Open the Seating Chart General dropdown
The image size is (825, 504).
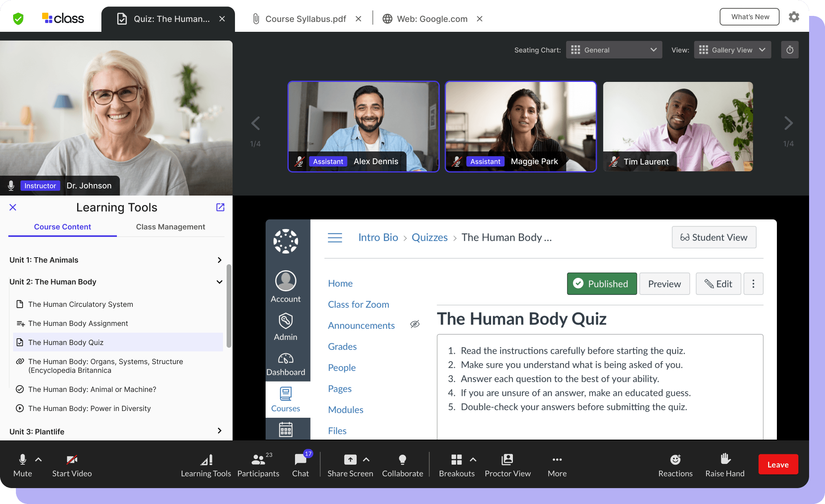pyautogui.click(x=614, y=50)
